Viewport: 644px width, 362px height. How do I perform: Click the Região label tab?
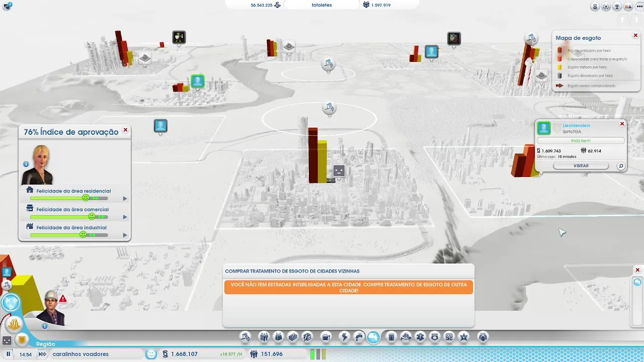[x=46, y=344]
